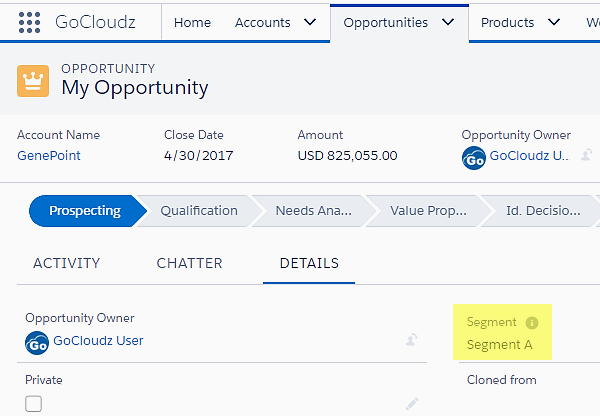This screenshot has height=416, width=600.
Task: Expand the Products tab dropdown arrow
Action: pos(554,22)
